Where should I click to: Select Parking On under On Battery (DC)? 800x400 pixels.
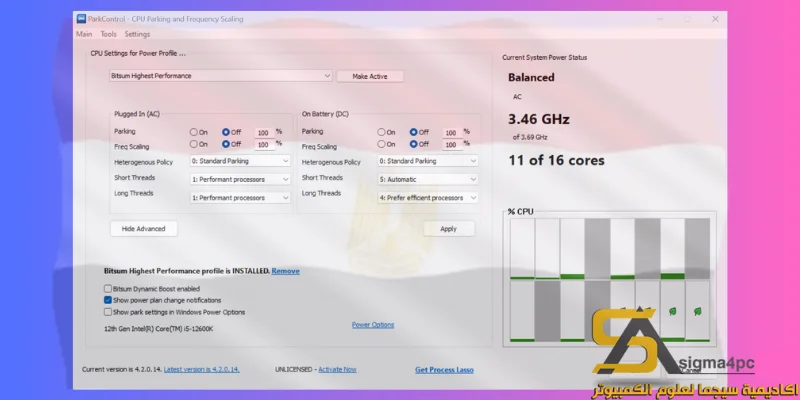[387, 132]
